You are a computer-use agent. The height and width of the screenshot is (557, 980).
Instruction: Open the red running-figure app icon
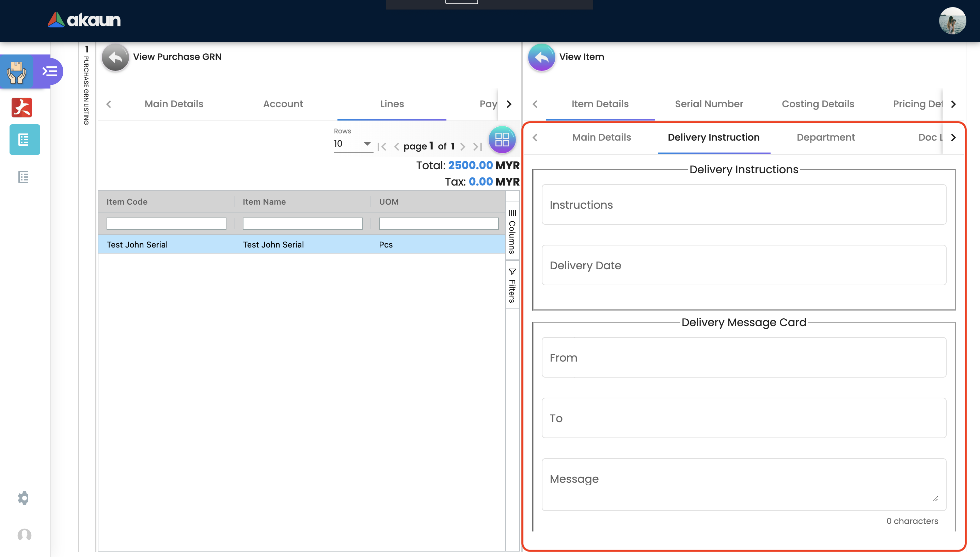click(22, 108)
